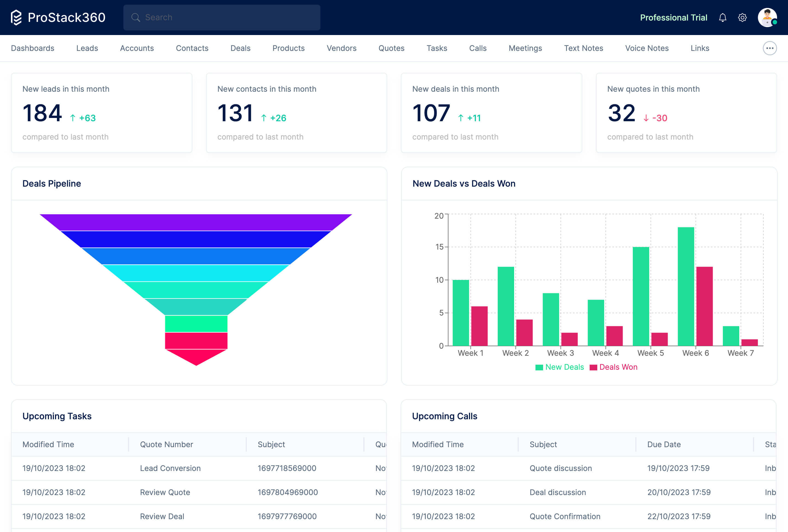Select the Meetings tab
788x532 pixels.
tap(525, 48)
